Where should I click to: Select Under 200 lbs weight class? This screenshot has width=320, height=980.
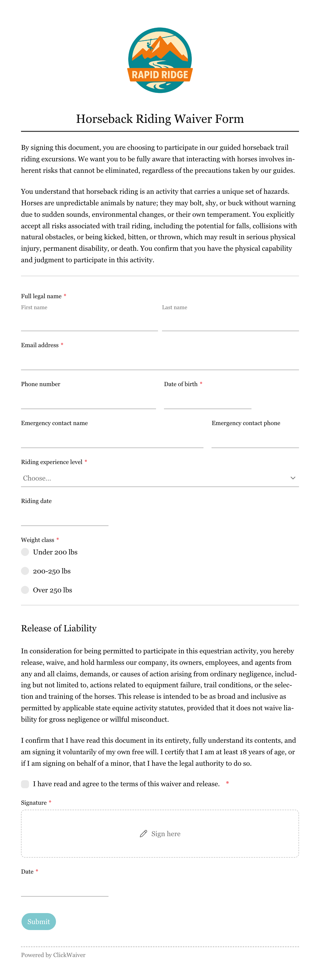(25, 552)
